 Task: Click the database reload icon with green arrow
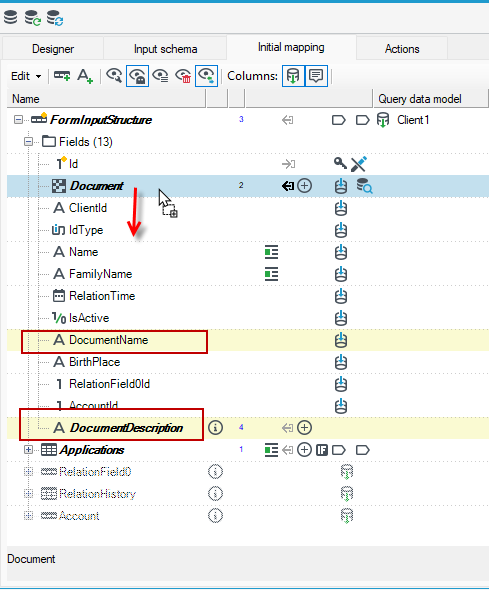click(33, 18)
